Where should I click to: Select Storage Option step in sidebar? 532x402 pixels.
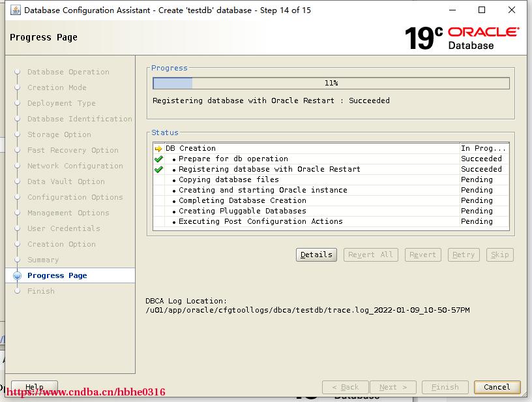point(59,134)
